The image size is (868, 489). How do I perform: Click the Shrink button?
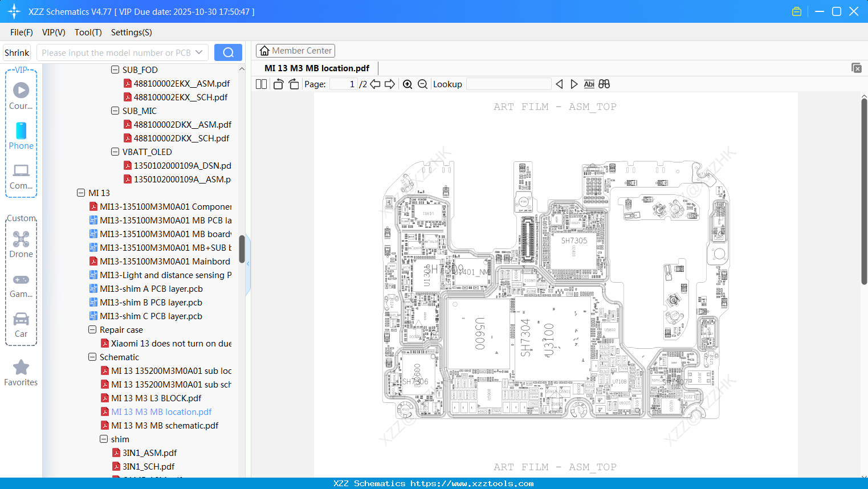click(x=17, y=52)
